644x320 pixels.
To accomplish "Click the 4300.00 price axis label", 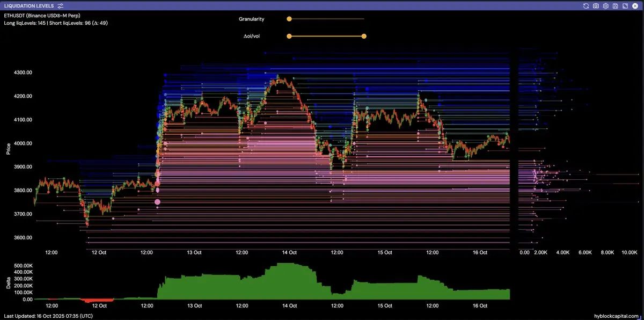I will click(x=23, y=72).
